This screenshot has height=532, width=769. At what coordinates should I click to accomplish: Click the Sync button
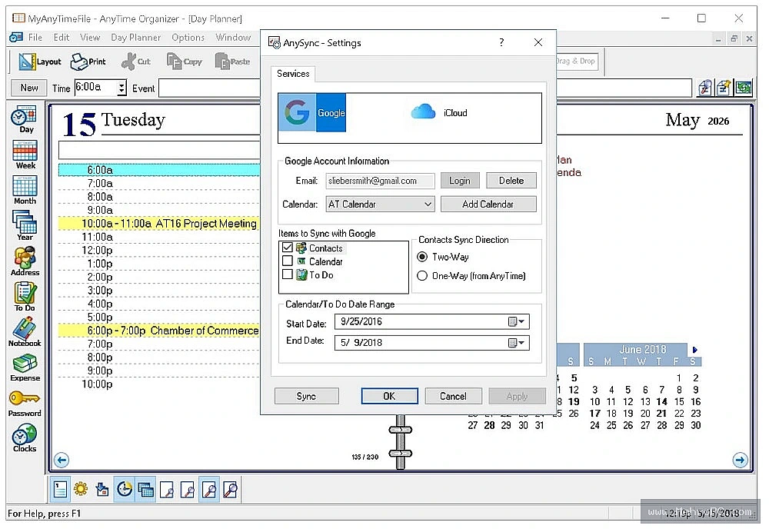(306, 396)
